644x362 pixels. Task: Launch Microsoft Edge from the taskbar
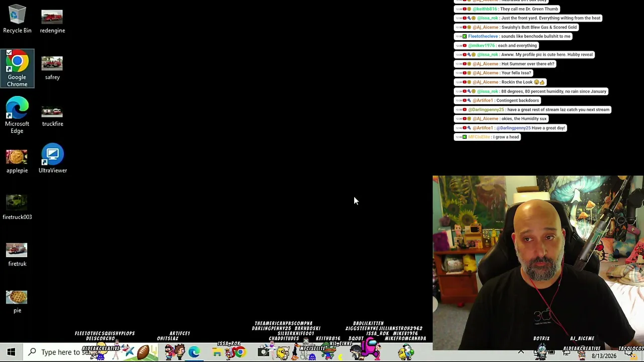click(x=194, y=352)
